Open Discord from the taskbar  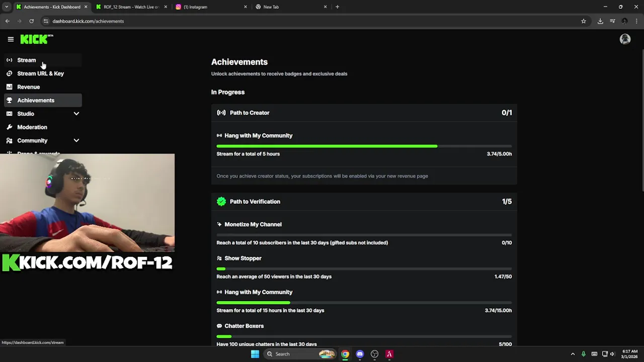click(360, 354)
